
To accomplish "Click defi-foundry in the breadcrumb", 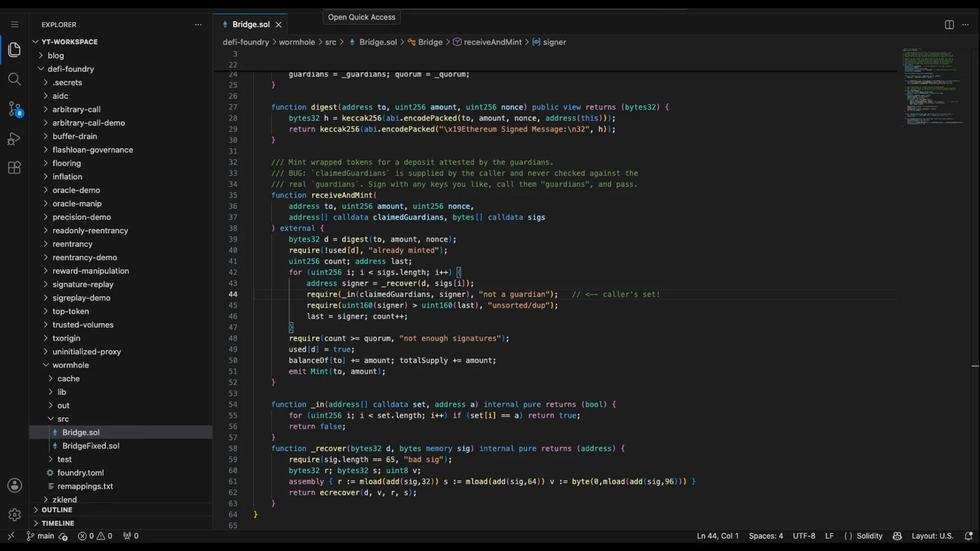I will (246, 42).
